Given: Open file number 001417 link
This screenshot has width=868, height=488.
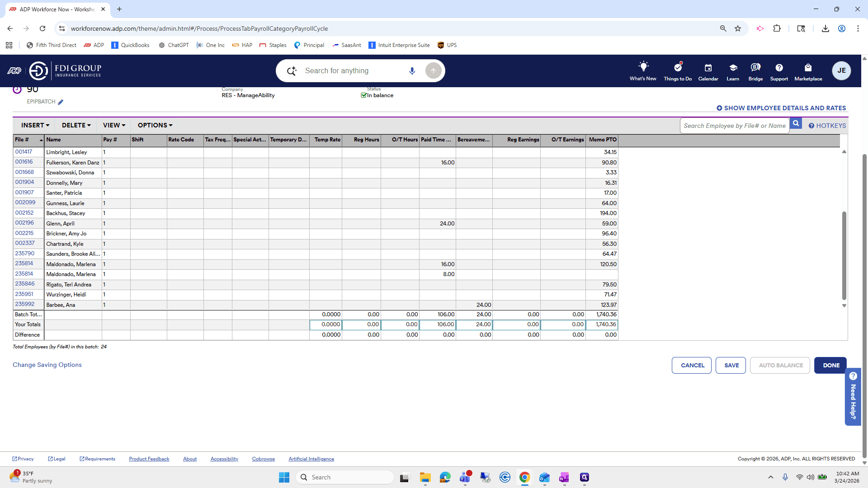Looking at the screenshot, I should coord(24,152).
